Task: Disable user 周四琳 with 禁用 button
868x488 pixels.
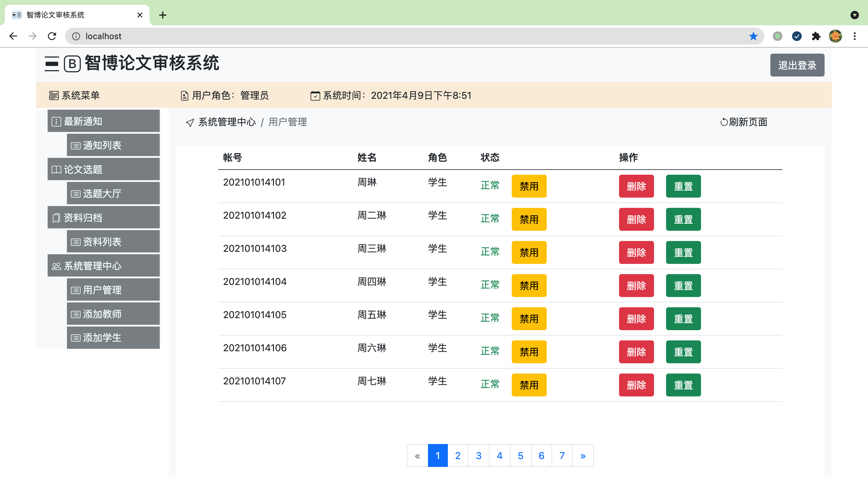Action: [529, 285]
